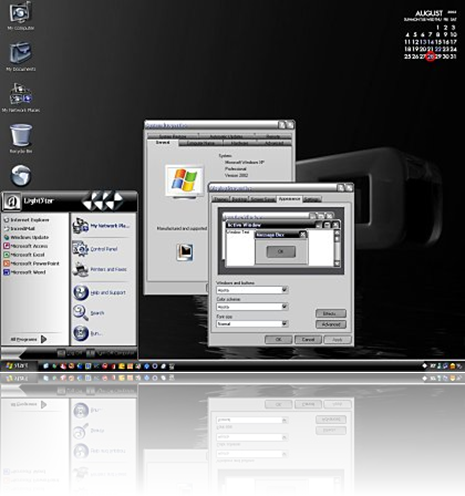Click the Effects button in Display Properties
This screenshot has height=496, width=465.
(330, 314)
